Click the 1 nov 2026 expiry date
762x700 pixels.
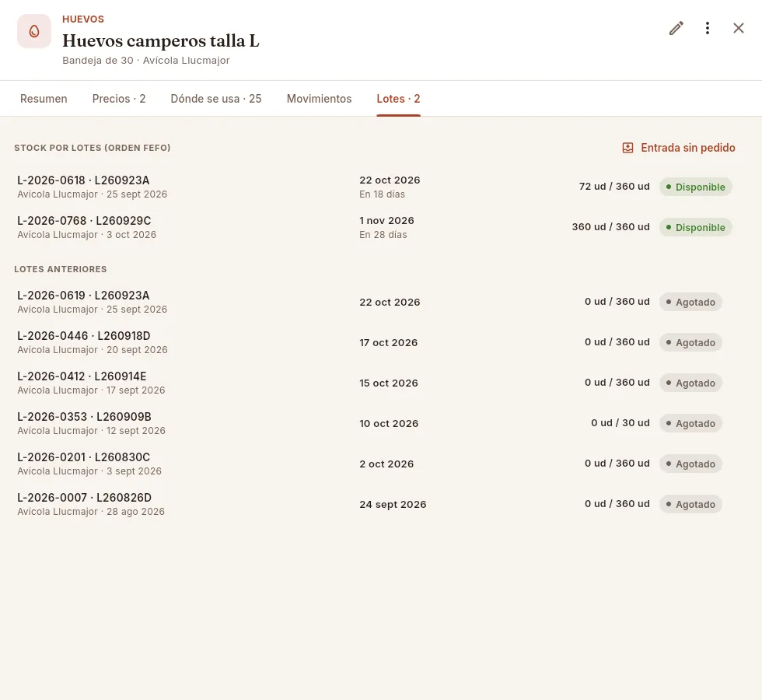coord(387,220)
